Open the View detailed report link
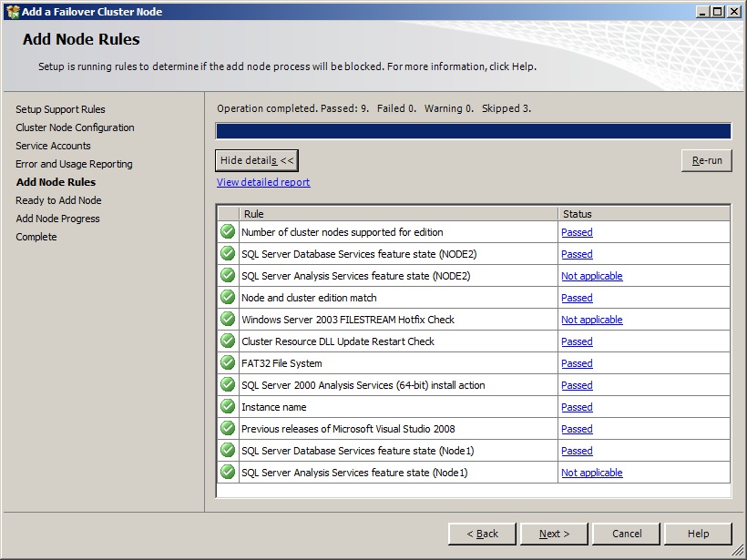This screenshot has height=560, width=747. click(x=263, y=182)
